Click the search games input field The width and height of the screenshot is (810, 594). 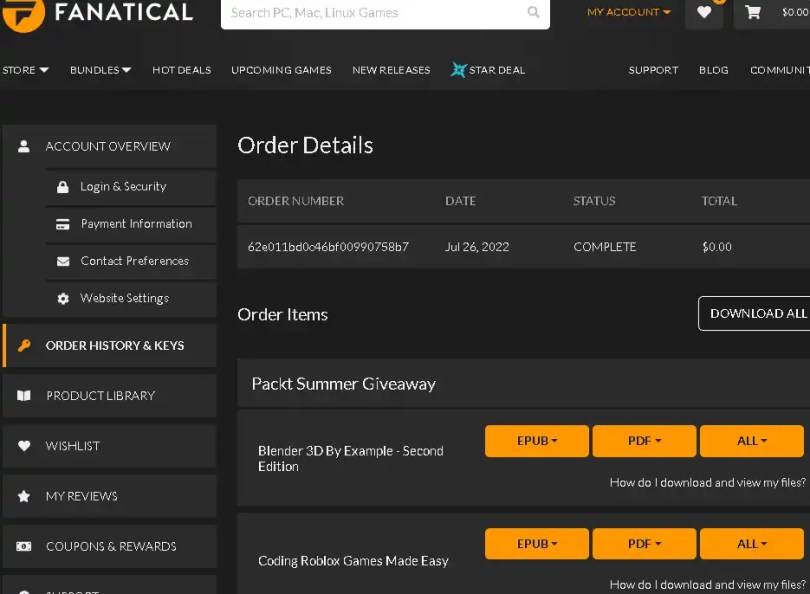[385, 12]
